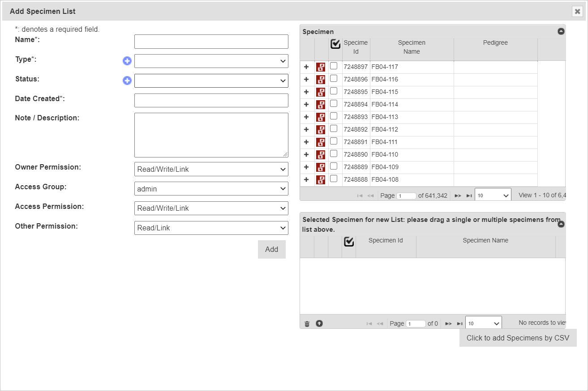This screenshot has width=588, height=391.
Task: Click the red icon in the FB04-112 row
Action: (x=321, y=130)
